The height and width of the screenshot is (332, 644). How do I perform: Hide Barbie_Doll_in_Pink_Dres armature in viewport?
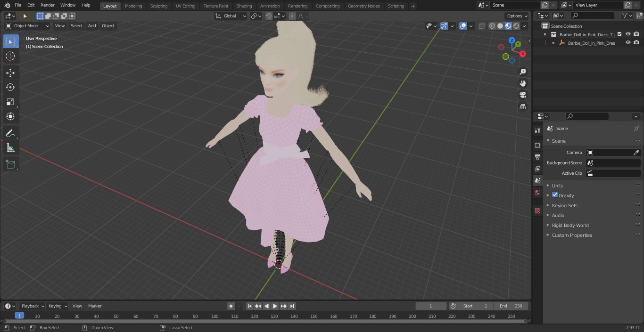[628, 43]
